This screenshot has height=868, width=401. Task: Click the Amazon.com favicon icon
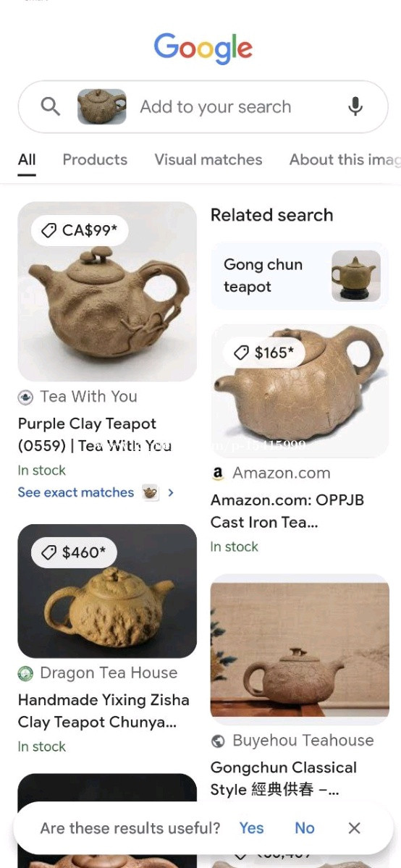coord(218,473)
